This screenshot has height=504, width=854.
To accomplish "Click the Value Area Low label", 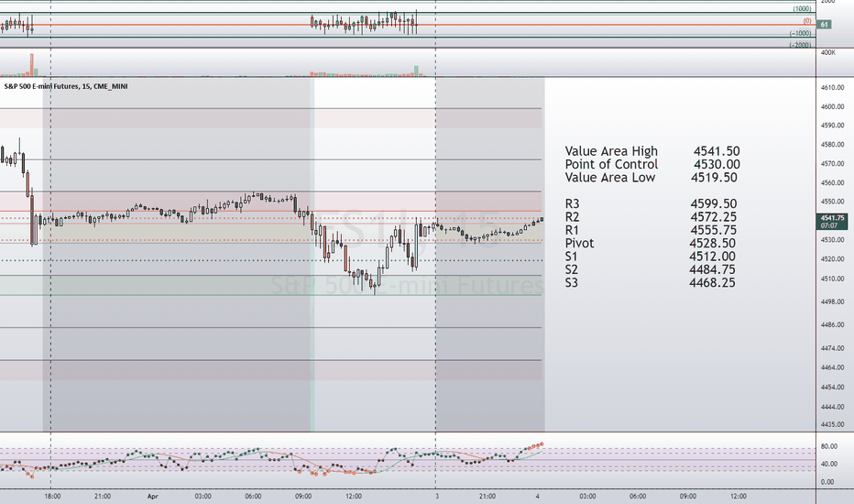I will [x=610, y=177].
